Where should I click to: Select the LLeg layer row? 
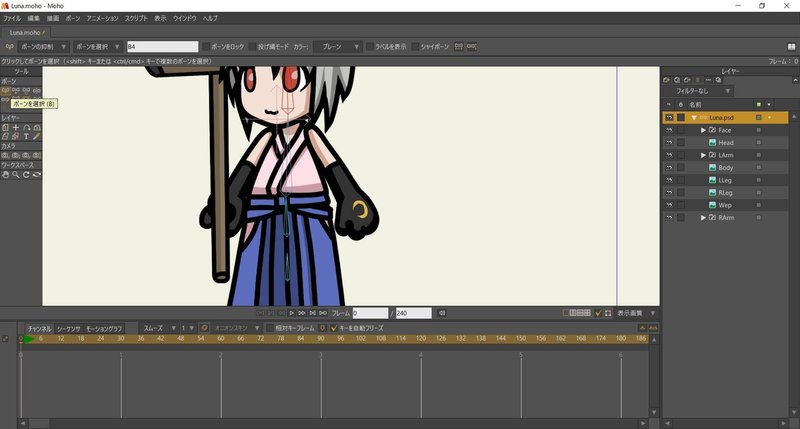click(x=725, y=180)
